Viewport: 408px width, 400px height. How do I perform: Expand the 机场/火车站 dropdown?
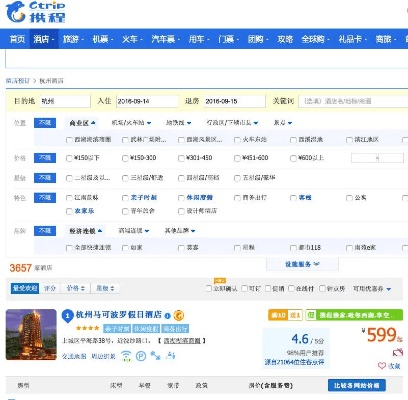pyautogui.click(x=131, y=123)
